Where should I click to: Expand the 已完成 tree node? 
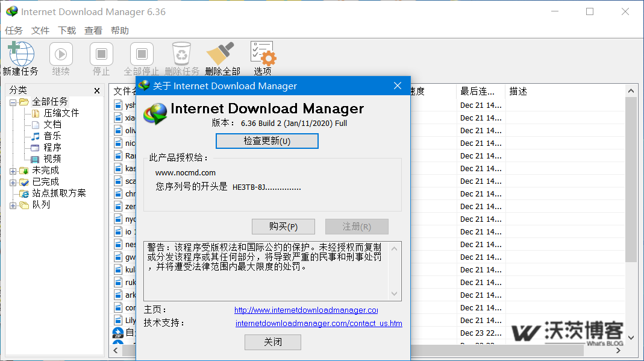pos(13,183)
